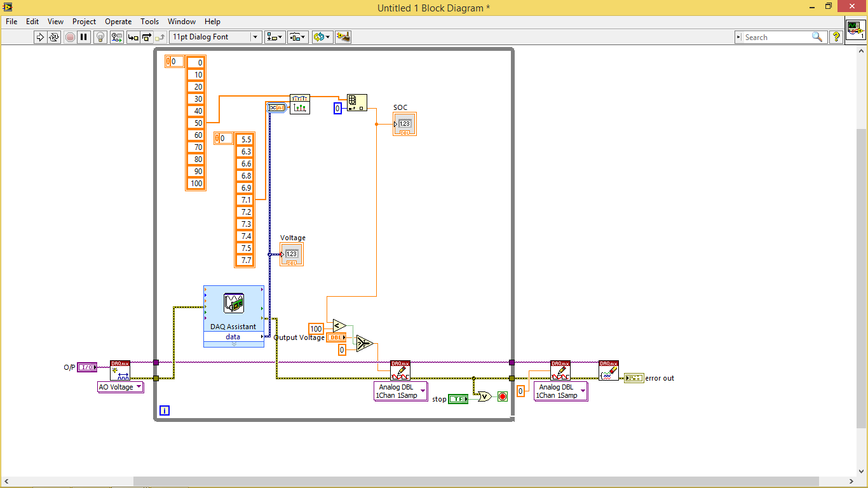The height and width of the screenshot is (488, 868).
Task: Click the array element value 5.5
Action: tap(245, 140)
